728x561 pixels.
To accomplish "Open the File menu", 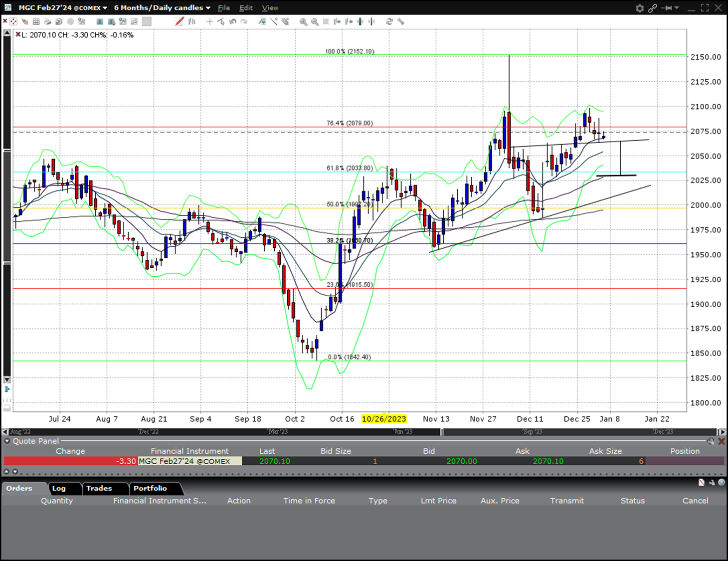I will coord(224,8).
